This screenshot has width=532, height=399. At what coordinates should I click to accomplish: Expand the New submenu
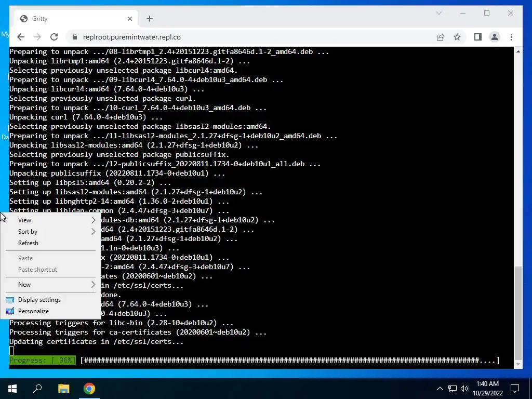[51, 285]
